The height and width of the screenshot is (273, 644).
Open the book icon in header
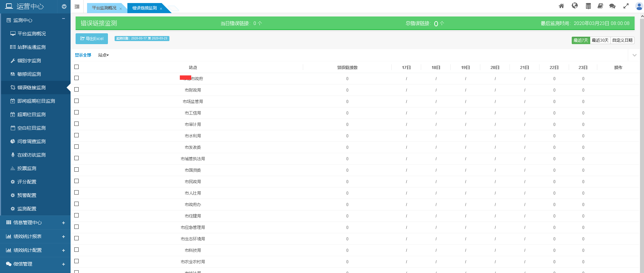(x=600, y=6)
